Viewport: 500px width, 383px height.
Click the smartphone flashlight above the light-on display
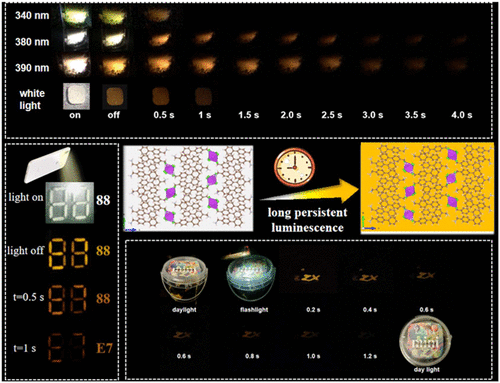(47, 165)
